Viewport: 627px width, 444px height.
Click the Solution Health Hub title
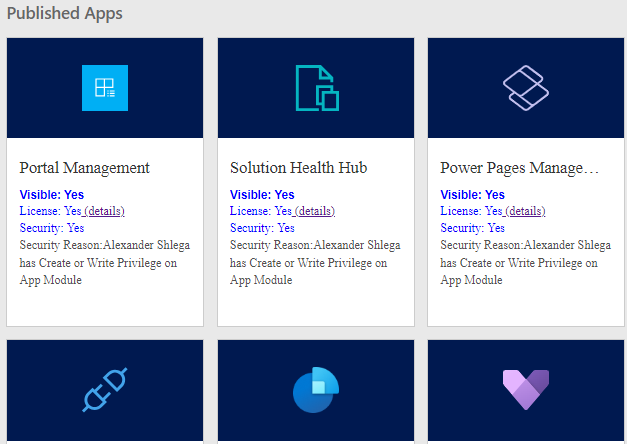click(x=298, y=168)
